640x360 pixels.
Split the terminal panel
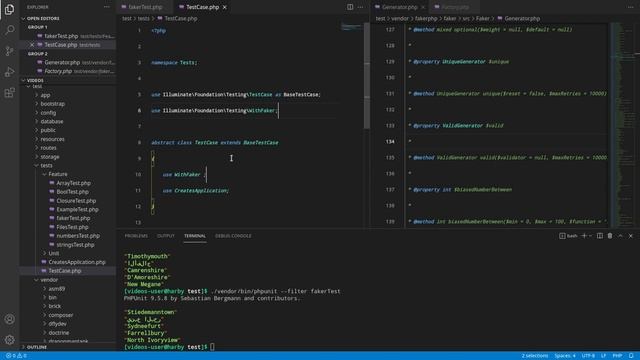pos(600,236)
